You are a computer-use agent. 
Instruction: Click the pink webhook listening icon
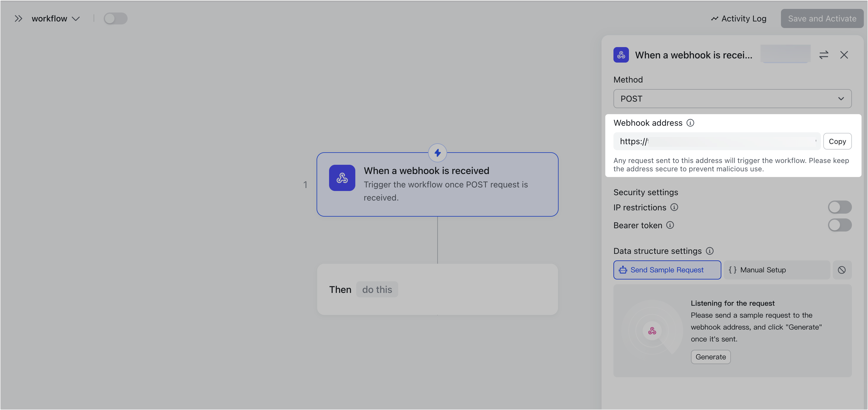click(x=652, y=331)
